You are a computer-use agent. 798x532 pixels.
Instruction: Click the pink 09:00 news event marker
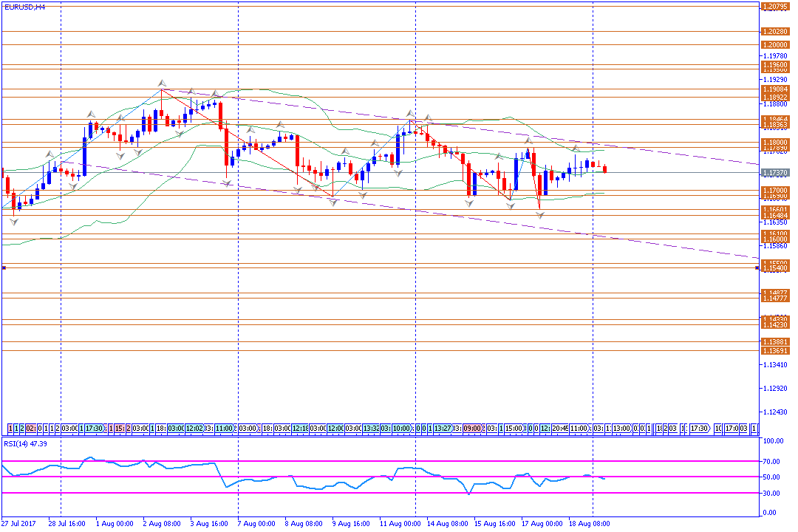(474, 429)
